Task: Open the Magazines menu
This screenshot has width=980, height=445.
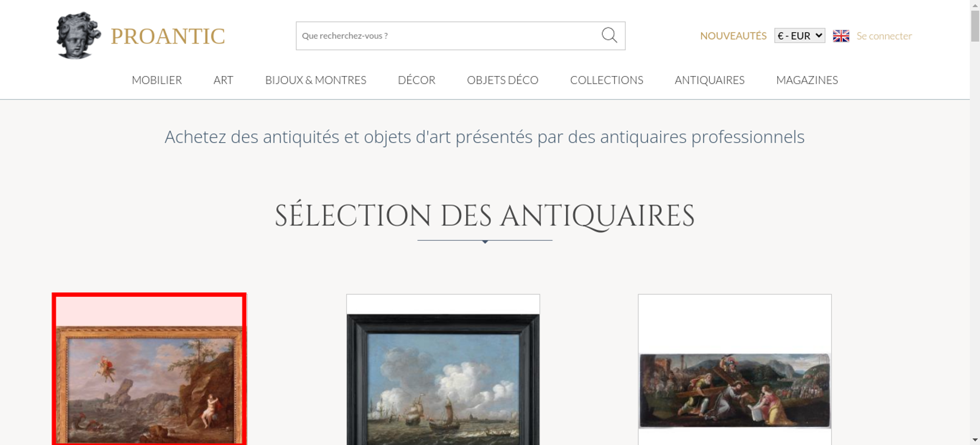Action: [807, 80]
